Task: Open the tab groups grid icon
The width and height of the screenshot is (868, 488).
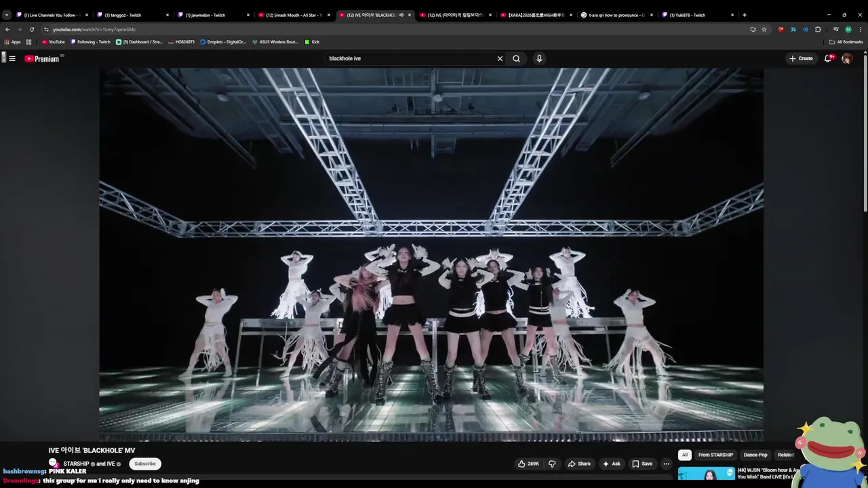Action: pos(28,42)
